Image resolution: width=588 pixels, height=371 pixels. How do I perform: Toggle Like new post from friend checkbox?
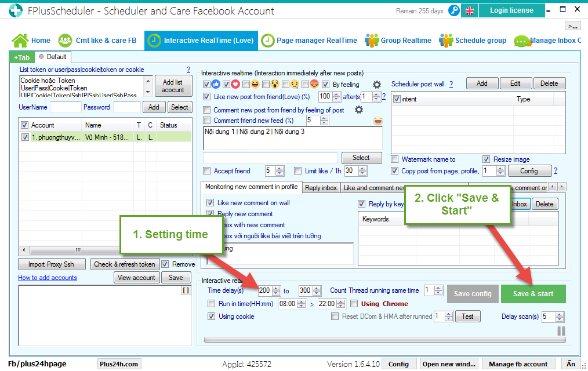pos(206,97)
